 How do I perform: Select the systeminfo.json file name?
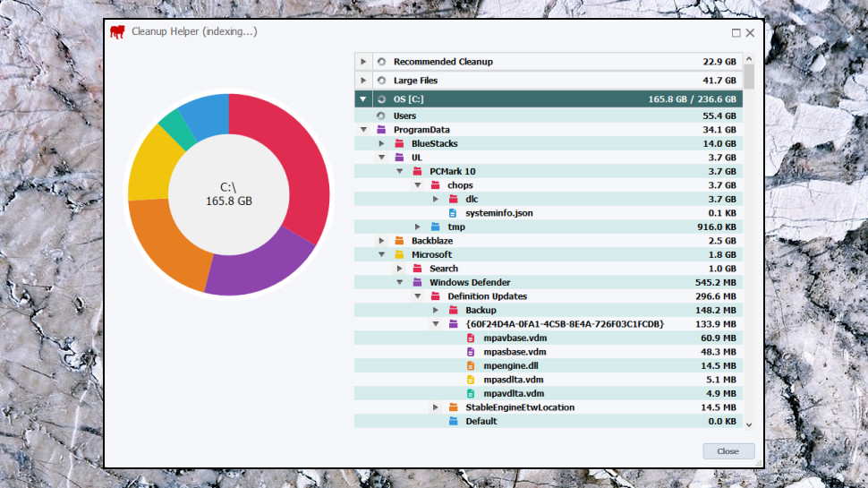tap(499, 213)
